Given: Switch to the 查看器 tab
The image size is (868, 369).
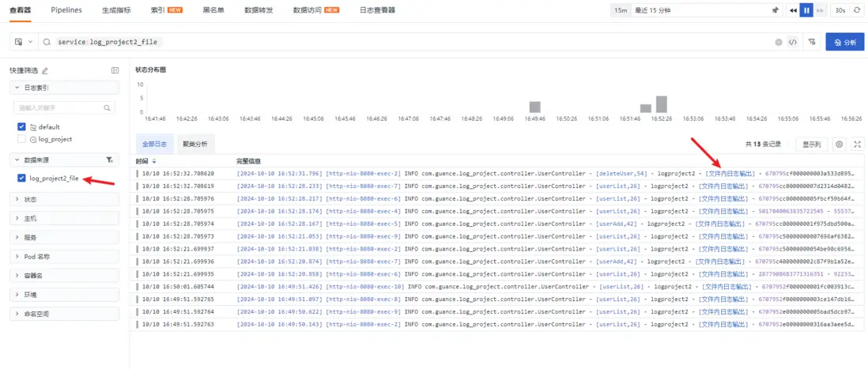Looking at the screenshot, I should pyautogui.click(x=20, y=10).
